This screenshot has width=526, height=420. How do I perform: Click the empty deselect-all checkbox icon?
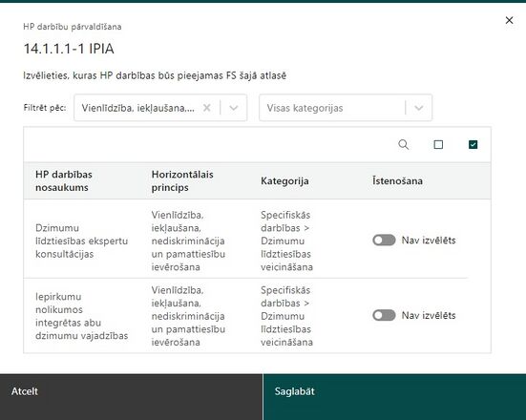tap(438, 144)
